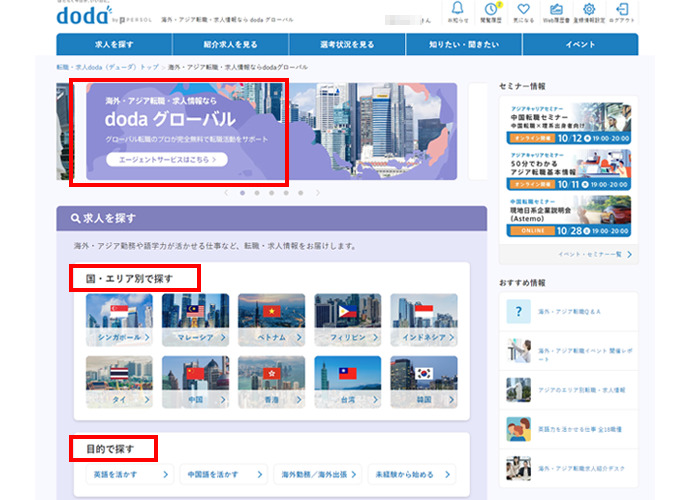The width and height of the screenshot is (690, 500).
Task: Click the 英語を活かす purpose button
Action: pyautogui.click(x=130, y=474)
